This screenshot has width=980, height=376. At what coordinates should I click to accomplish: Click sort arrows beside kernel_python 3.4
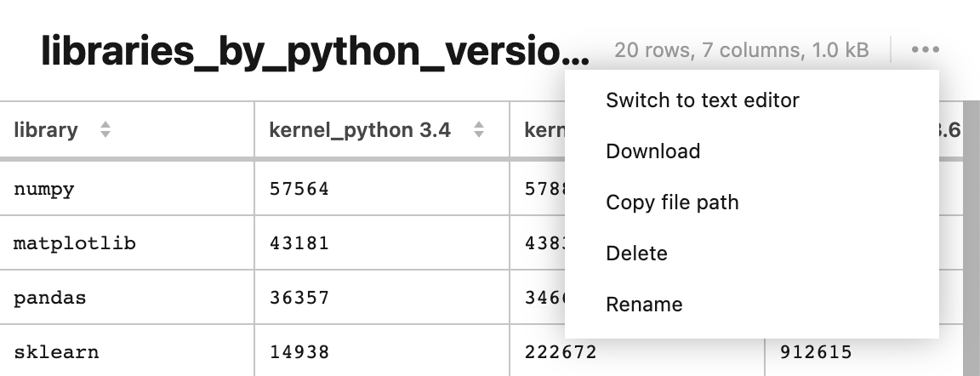tap(479, 130)
